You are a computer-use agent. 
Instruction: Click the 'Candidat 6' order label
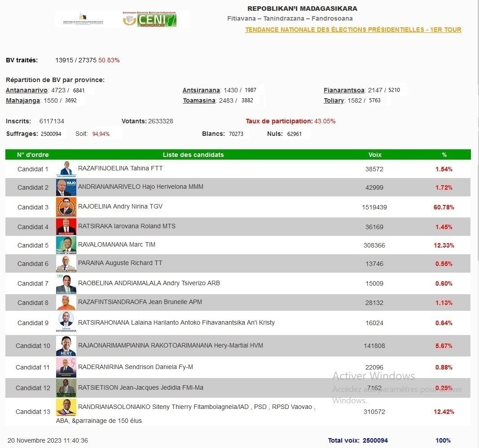pyautogui.click(x=33, y=264)
